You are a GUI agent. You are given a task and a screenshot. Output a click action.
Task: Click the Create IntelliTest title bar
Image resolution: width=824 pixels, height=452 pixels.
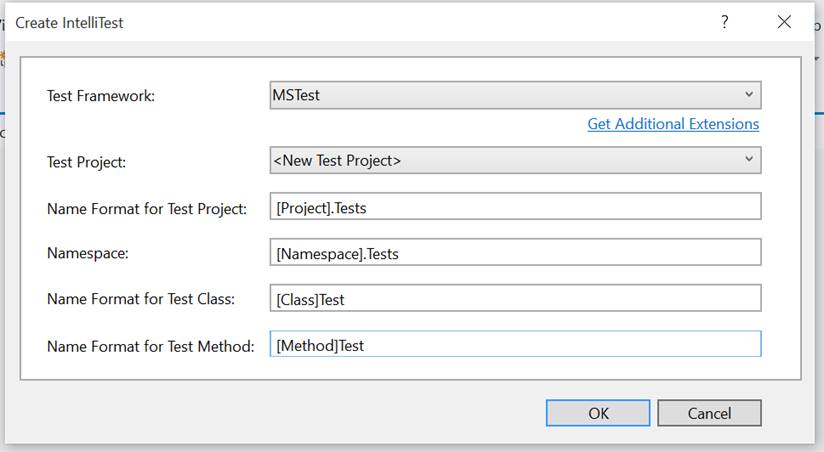(350, 22)
